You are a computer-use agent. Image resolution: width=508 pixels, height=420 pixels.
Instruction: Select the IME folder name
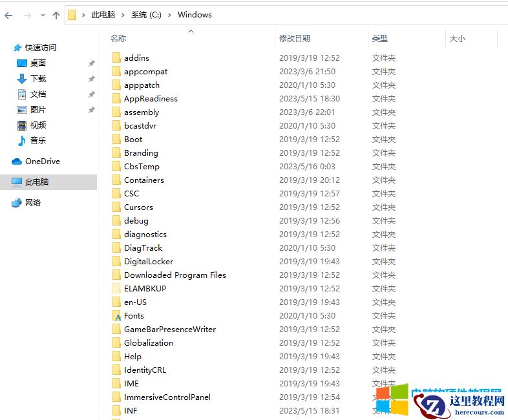point(132,384)
